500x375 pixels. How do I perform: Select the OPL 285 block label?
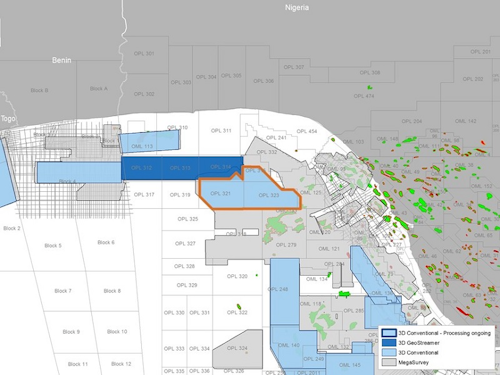click(354, 311)
